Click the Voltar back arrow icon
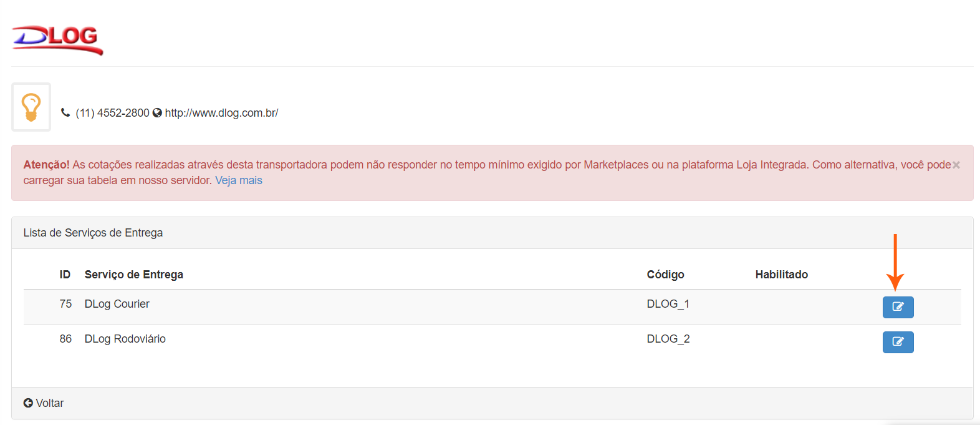The height and width of the screenshot is (425, 980). point(28,403)
